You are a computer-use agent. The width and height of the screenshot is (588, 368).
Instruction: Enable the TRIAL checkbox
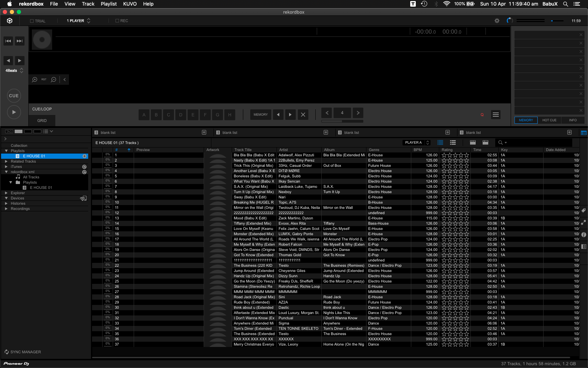click(x=32, y=21)
